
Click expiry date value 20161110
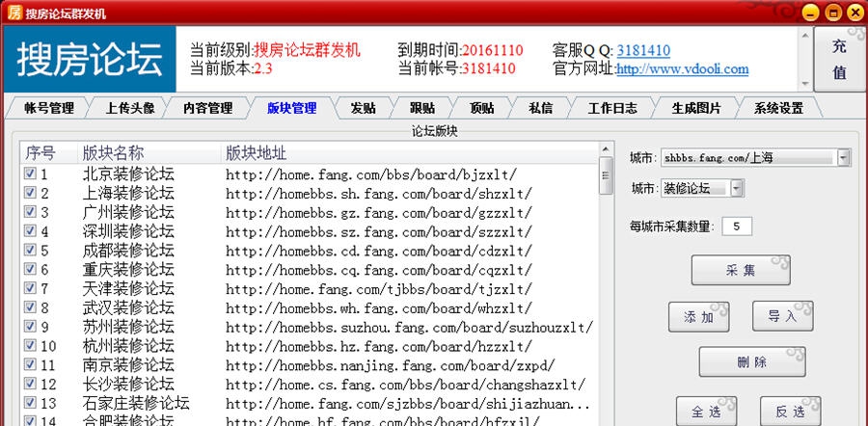coord(492,50)
